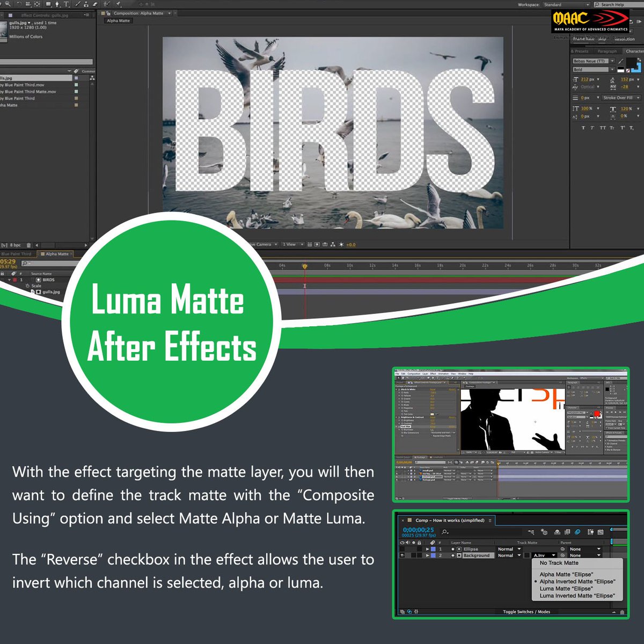Select the Rotation tool

(19, 4)
